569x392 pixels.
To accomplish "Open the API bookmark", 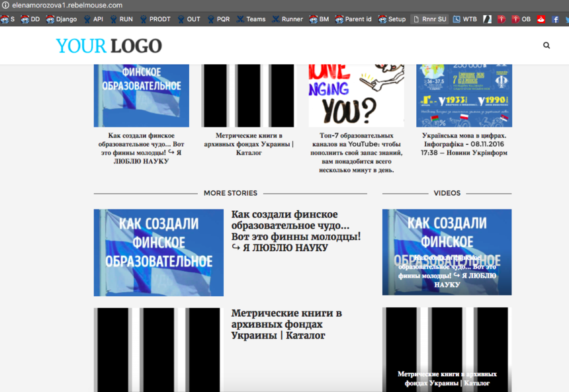I will [x=93, y=19].
